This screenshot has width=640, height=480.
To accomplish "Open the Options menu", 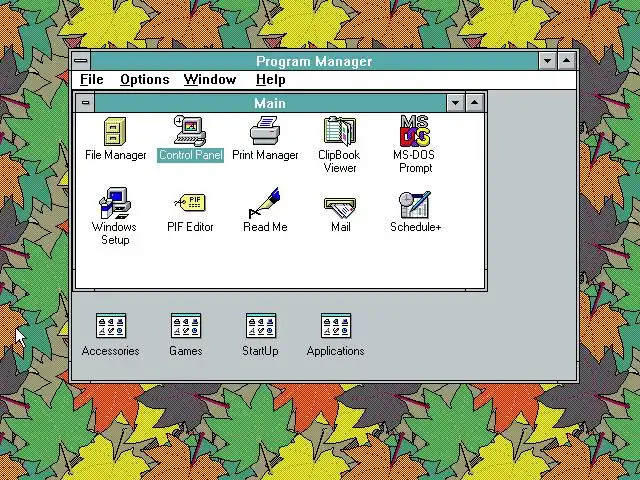I will coord(144,80).
